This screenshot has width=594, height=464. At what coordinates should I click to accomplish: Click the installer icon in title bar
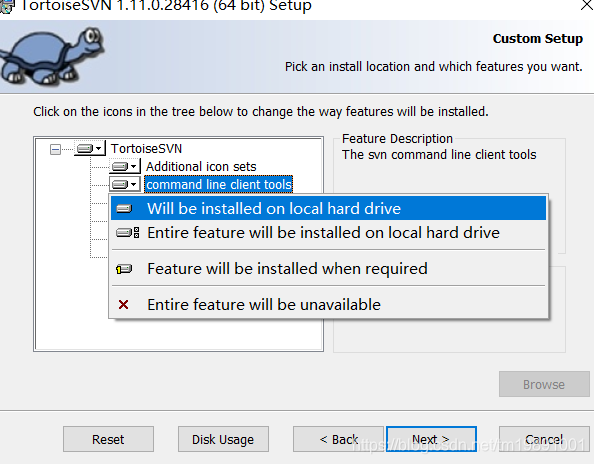(7, 6)
